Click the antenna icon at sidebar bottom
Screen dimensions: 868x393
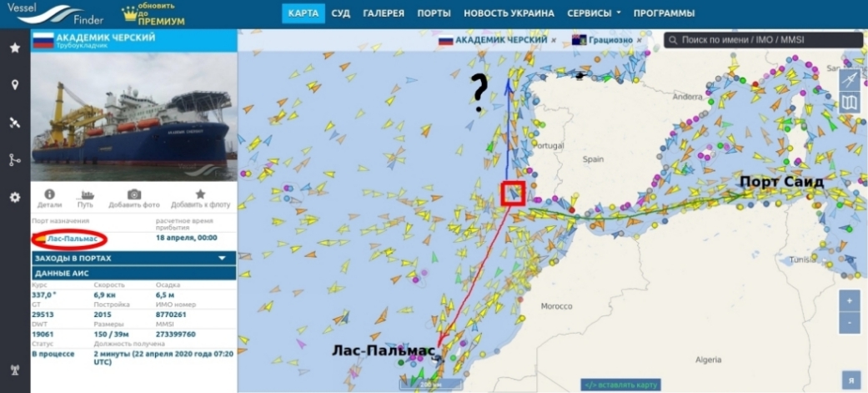point(15,370)
